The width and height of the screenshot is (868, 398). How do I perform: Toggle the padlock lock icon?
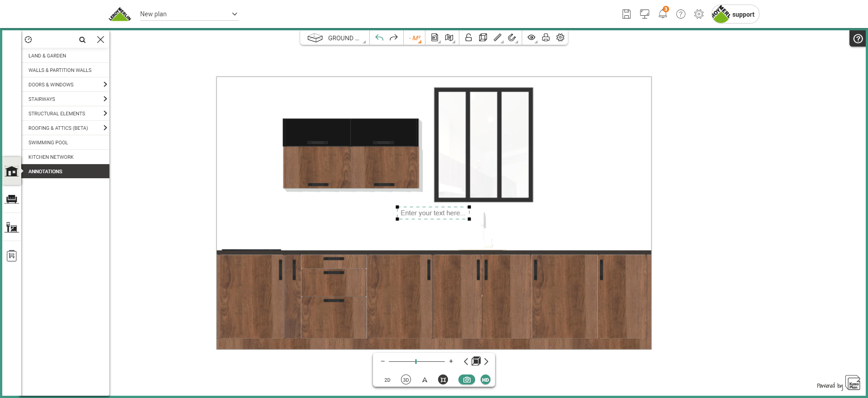[x=469, y=38]
